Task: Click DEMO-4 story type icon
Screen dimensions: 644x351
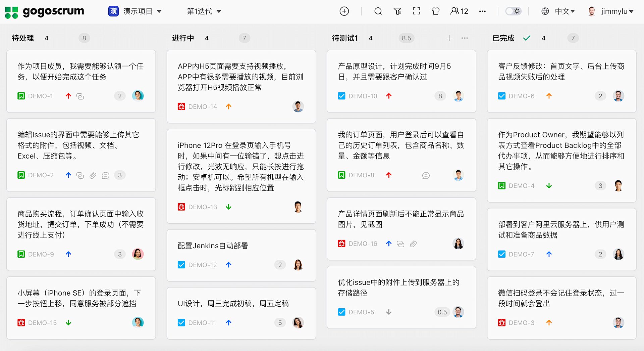Action: click(x=502, y=186)
